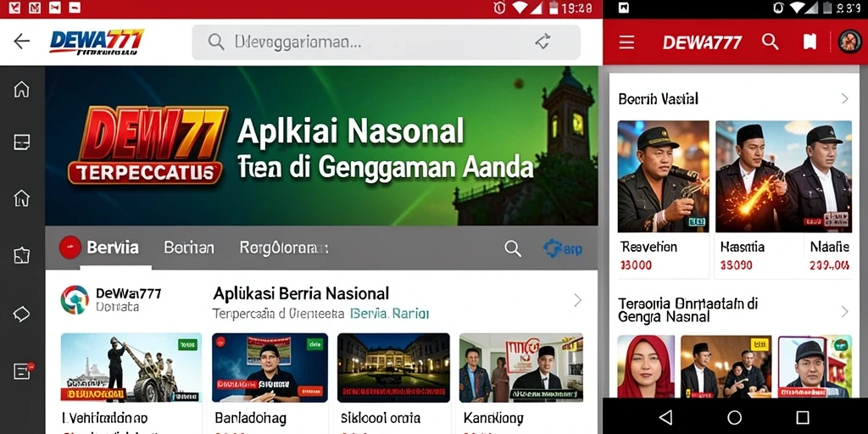Select the Bervia tab
868x434 pixels.
pyautogui.click(x=113, y=248)
